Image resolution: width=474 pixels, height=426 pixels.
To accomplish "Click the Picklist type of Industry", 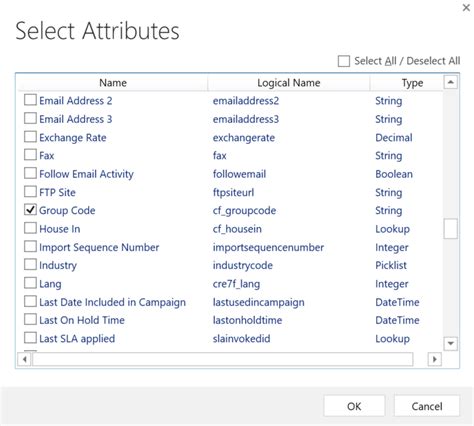I will coord(391,265).
